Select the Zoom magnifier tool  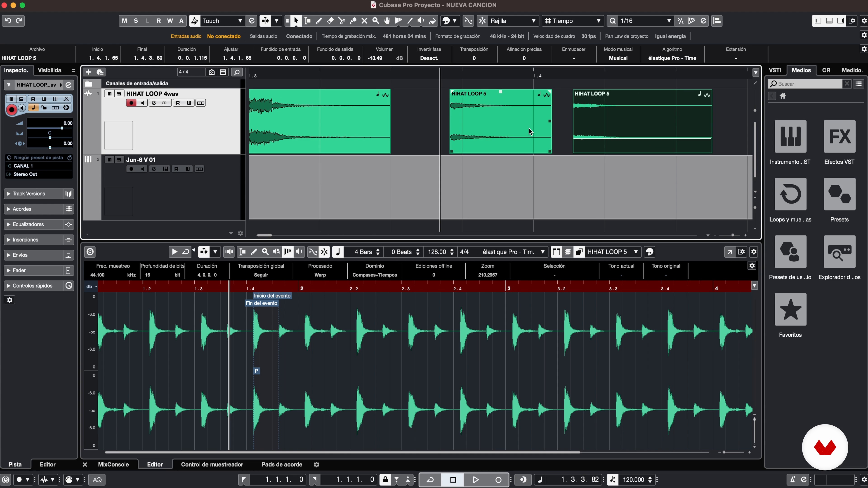[376, 21]
